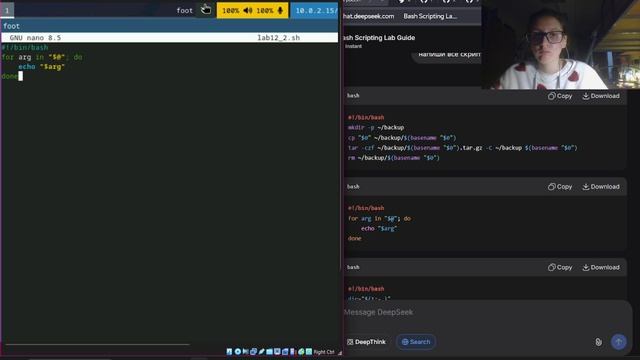This screenshot has width=640, height=360.
Task: Click the lab12_2.sh filename in nano header
Action: coord(278,38)
